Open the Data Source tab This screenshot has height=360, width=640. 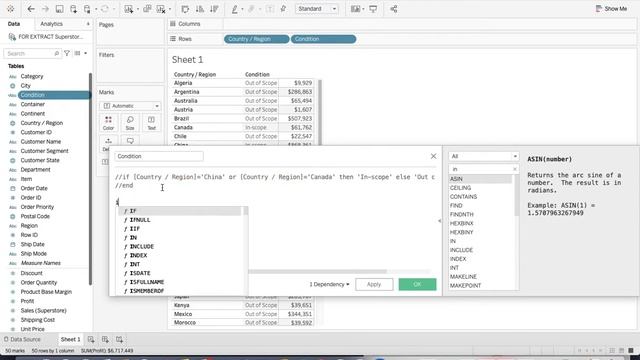[x=22, y=339]
